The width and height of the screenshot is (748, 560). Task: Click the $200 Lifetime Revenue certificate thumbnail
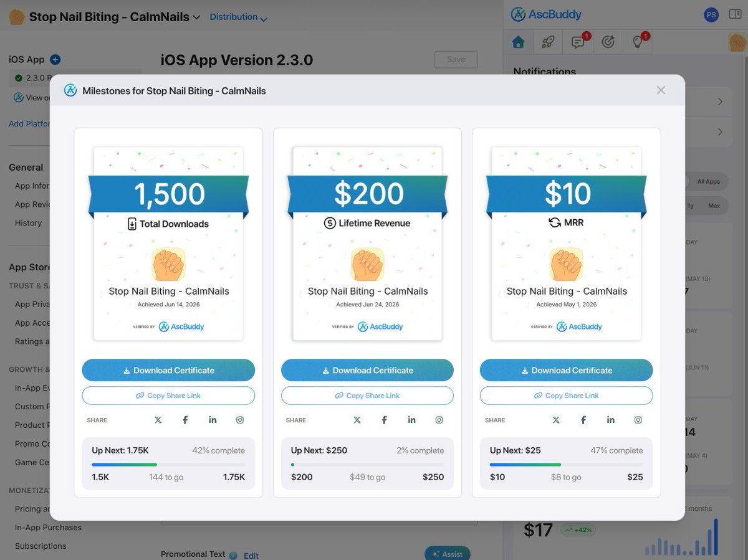[x=367, y=244]
